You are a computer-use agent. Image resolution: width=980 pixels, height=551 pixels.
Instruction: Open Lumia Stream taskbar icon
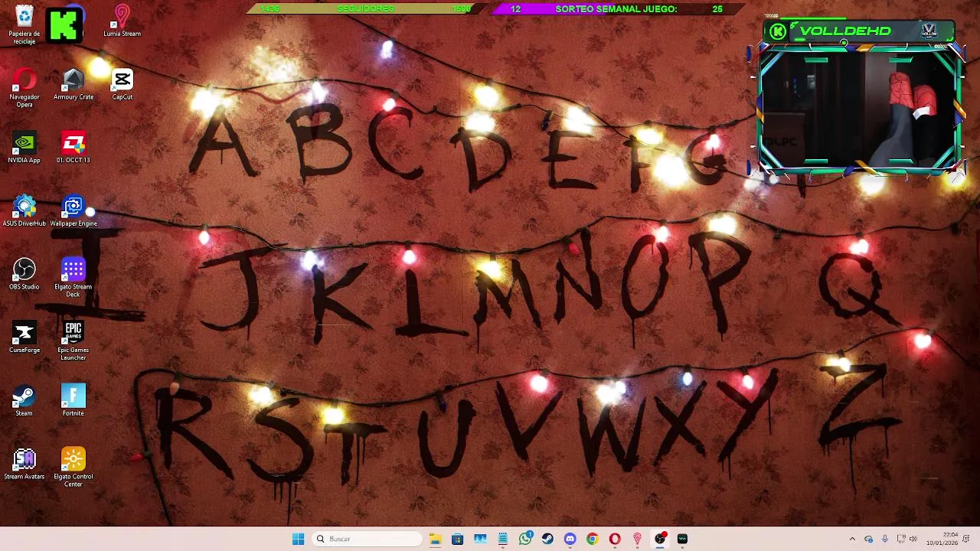tap(637, 539)
